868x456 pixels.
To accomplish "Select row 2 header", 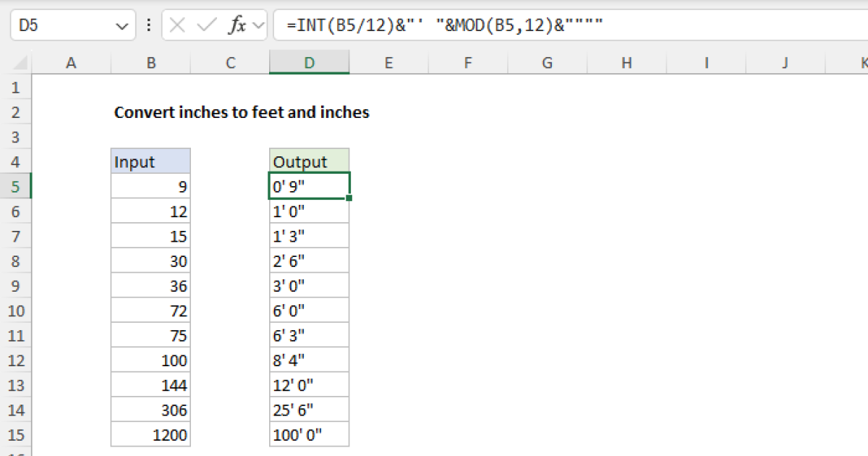I will click(x=16, y=112).
